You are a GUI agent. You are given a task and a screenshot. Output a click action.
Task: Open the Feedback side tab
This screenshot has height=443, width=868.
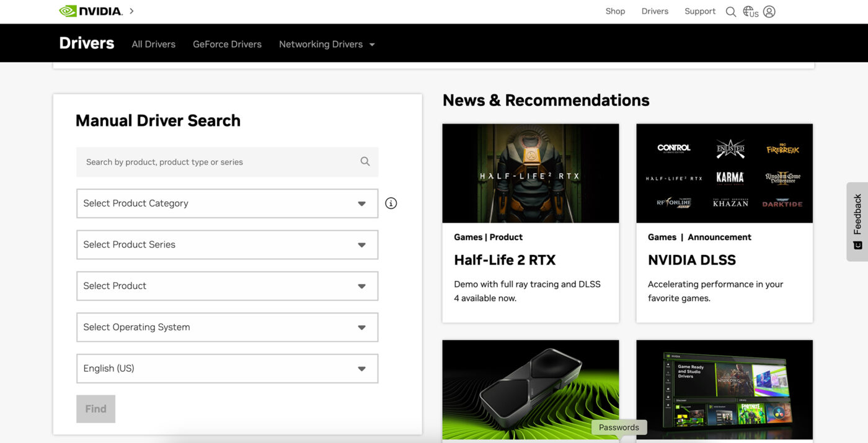click(x=857, y=221)
